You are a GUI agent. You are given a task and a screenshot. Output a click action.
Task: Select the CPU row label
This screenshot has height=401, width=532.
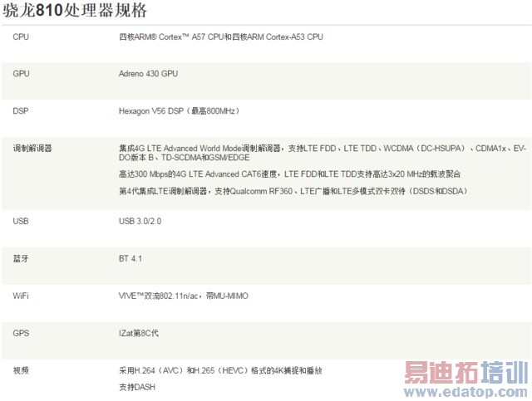(21, 37)
